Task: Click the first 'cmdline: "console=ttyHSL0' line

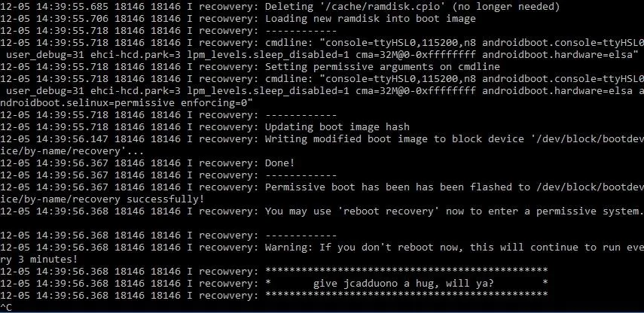Action: coord(322,43)
